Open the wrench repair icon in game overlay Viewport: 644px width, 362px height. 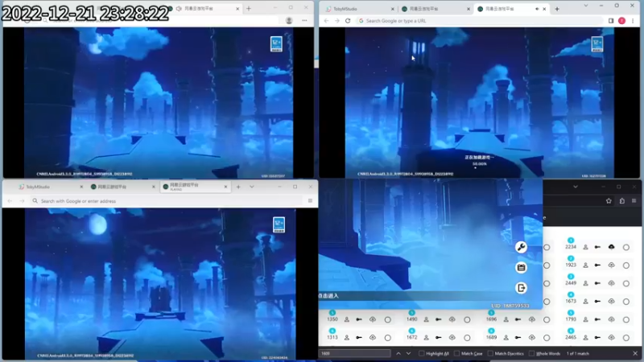(x=521, y=247)
